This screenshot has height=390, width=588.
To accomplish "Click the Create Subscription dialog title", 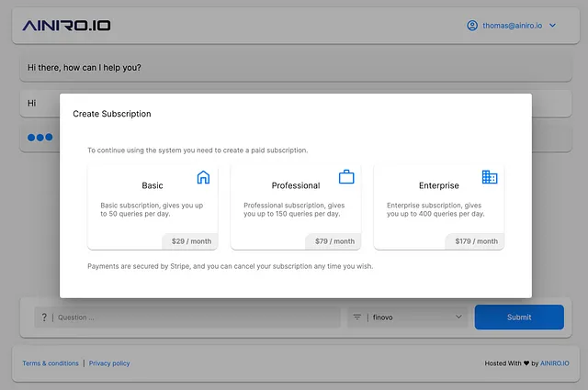I will [112, 114].
